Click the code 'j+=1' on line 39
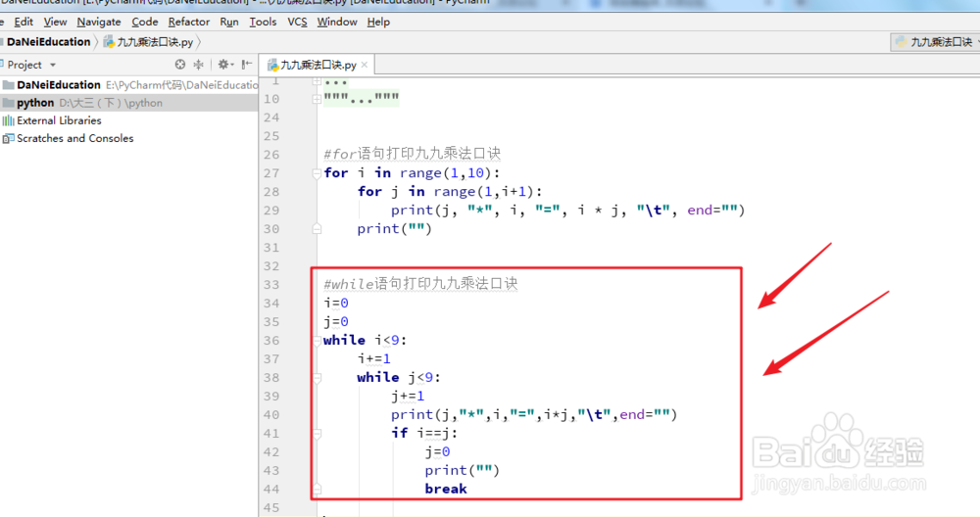 pyautogui.click(x=408, y=397)
